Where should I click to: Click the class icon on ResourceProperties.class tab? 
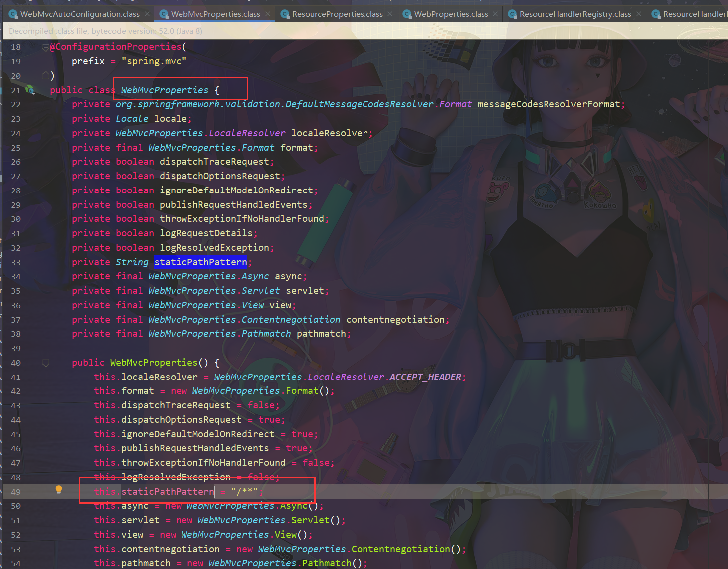[x=285, y=14]
